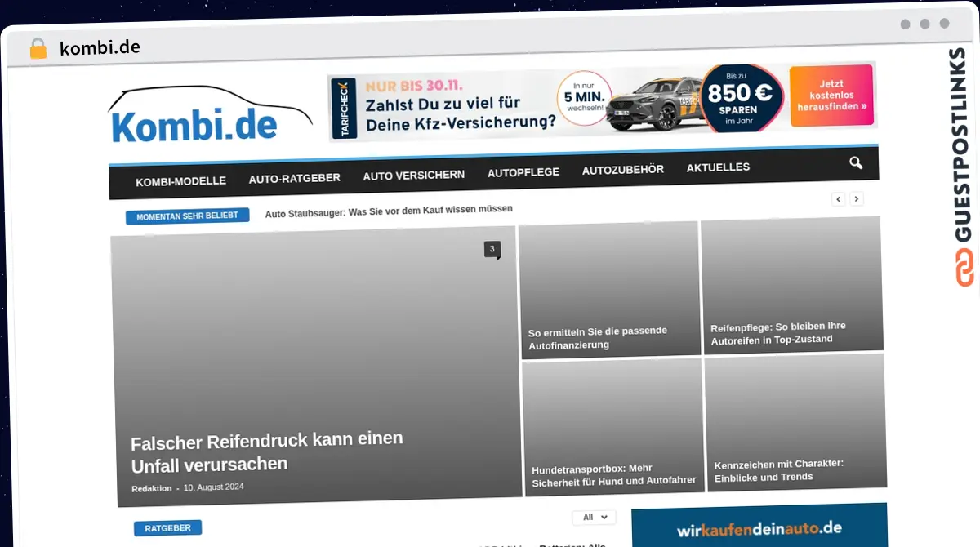
Task: Click the next arrow of the trending ticker
Action: 856,198
